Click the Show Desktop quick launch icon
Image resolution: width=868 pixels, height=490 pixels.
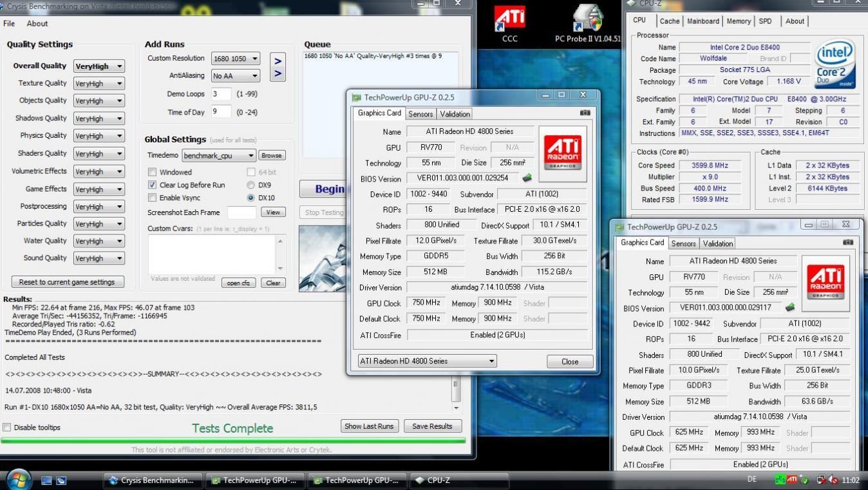coord(46,480)
